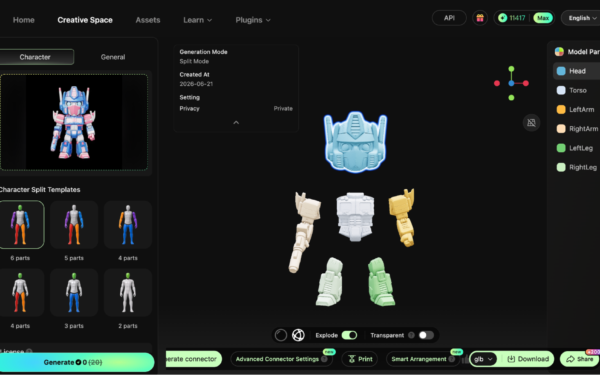Select the 3 parts split template
The image size is (600, 375).
[x=74, y=293]
